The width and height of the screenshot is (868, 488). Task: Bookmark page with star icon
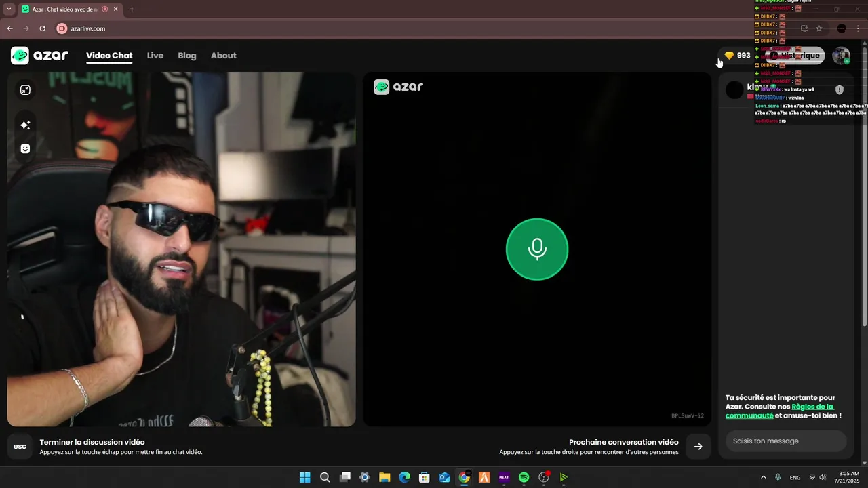coord(819,28)
